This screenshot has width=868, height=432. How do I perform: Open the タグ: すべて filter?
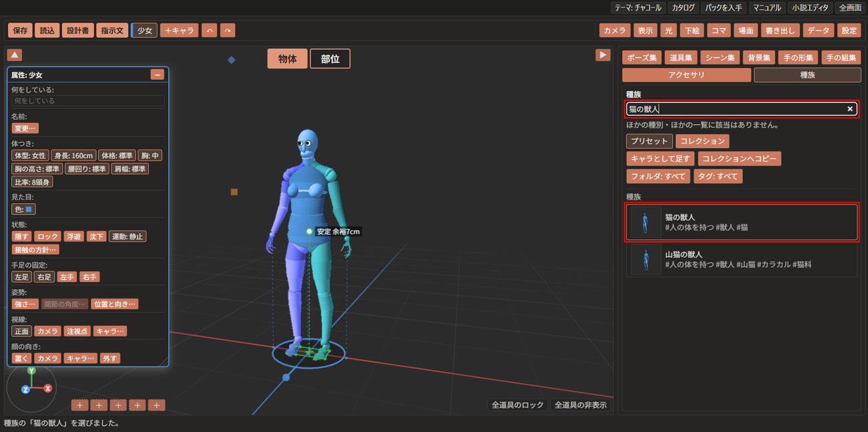point(718,176)
